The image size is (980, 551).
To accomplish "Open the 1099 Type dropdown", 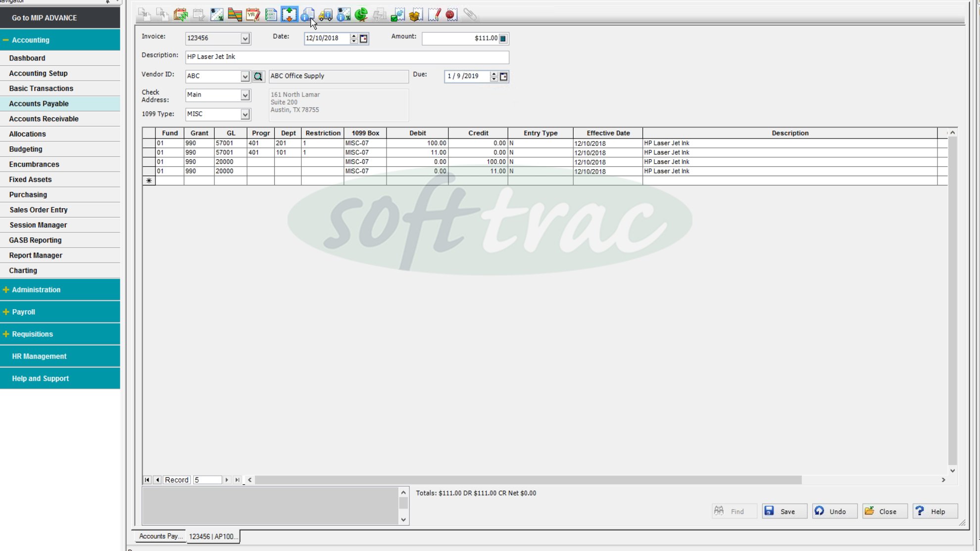I will pyautogui.click(x=245, y=114).
